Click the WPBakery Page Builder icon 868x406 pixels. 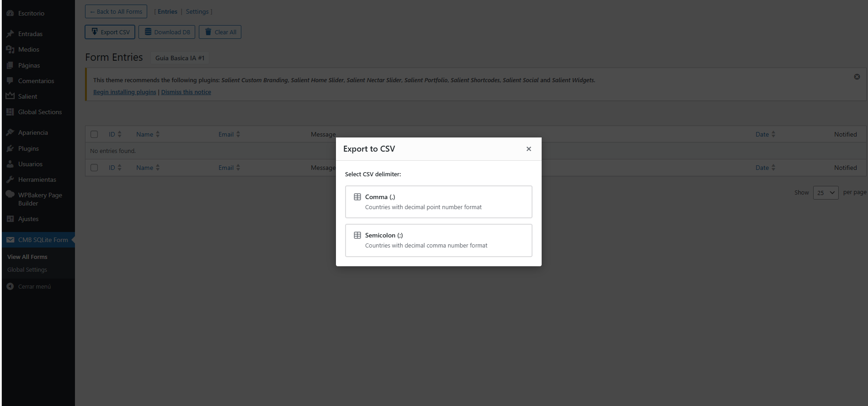point(10,195)
